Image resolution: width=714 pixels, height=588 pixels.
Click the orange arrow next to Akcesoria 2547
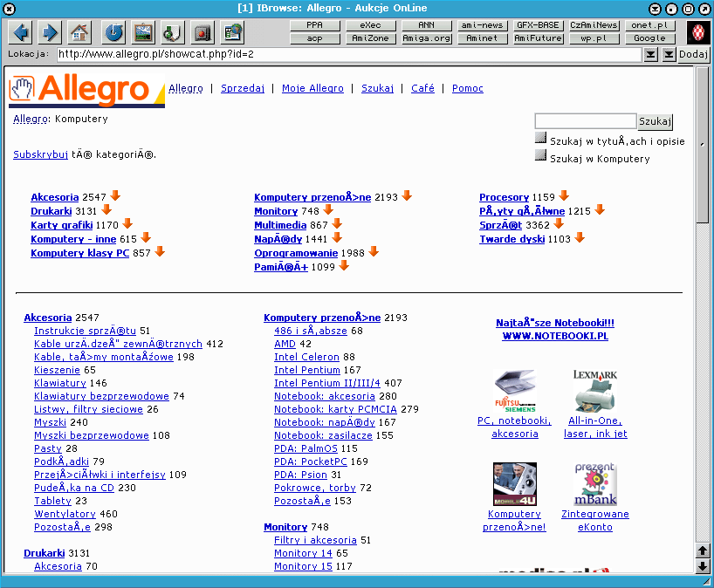pos(116,195)
